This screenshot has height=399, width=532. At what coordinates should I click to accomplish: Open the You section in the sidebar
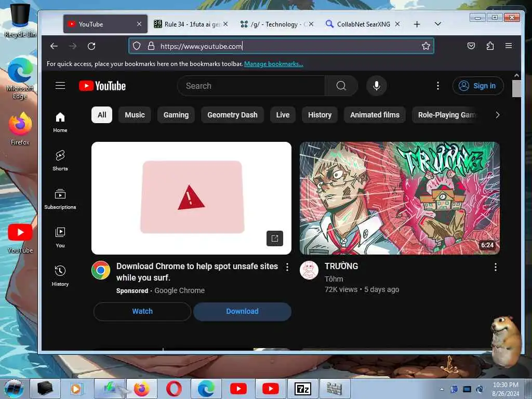60,237
